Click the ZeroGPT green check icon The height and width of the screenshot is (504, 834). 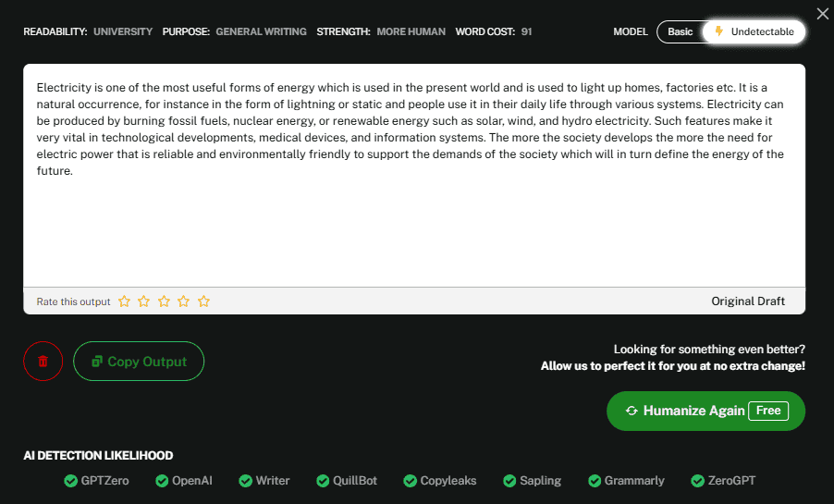click(x=697, y=481)
